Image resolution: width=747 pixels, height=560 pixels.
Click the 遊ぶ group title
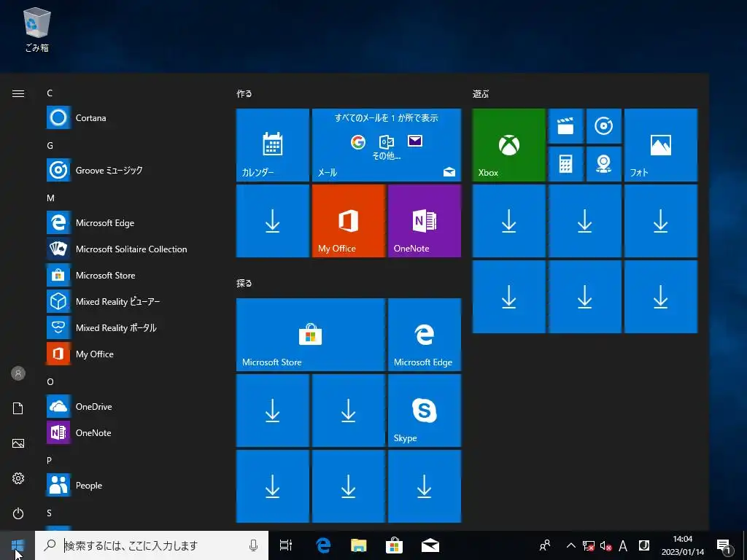coord(481,94)
